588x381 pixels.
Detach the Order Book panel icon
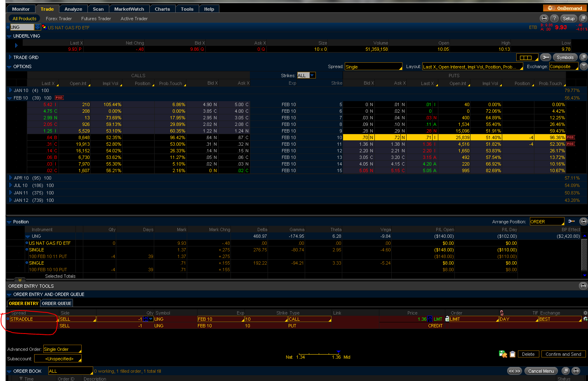tap(566, 371)
